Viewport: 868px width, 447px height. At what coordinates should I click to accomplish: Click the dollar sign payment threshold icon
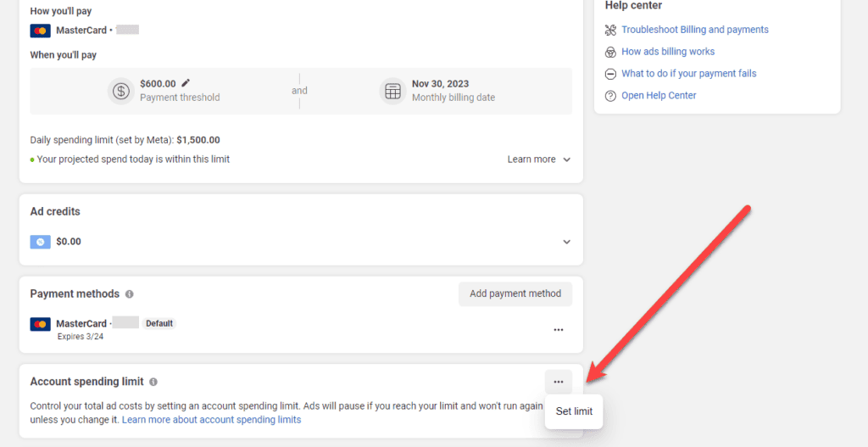pos(121,91)
